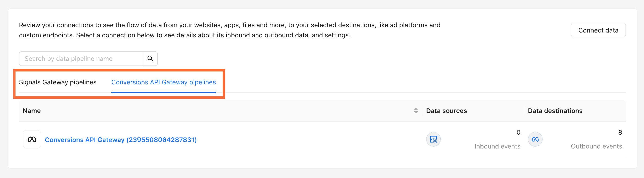
Task: Open Conversions API Gateway (2395508064287831) link
Action: coord(121,139)
